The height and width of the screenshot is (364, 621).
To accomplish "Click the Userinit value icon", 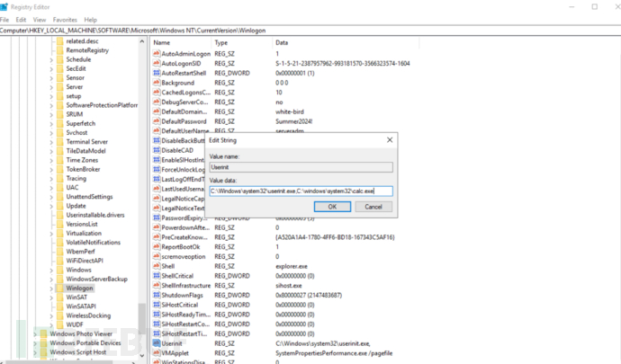I will click(157, 343).
